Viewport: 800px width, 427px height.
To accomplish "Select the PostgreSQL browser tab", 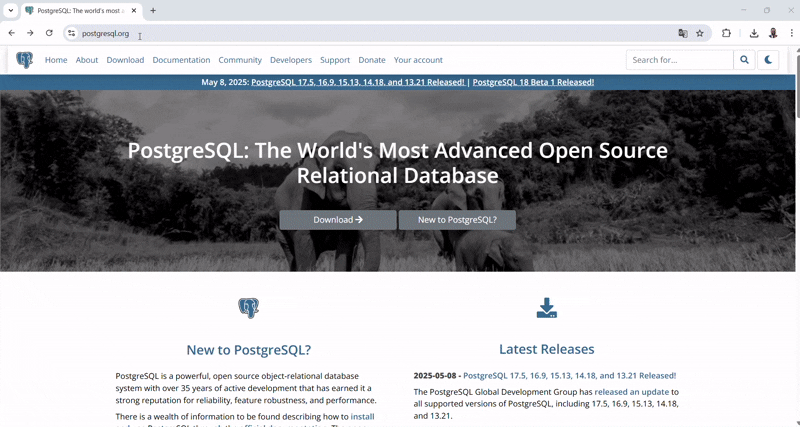I will pos(82,10).
